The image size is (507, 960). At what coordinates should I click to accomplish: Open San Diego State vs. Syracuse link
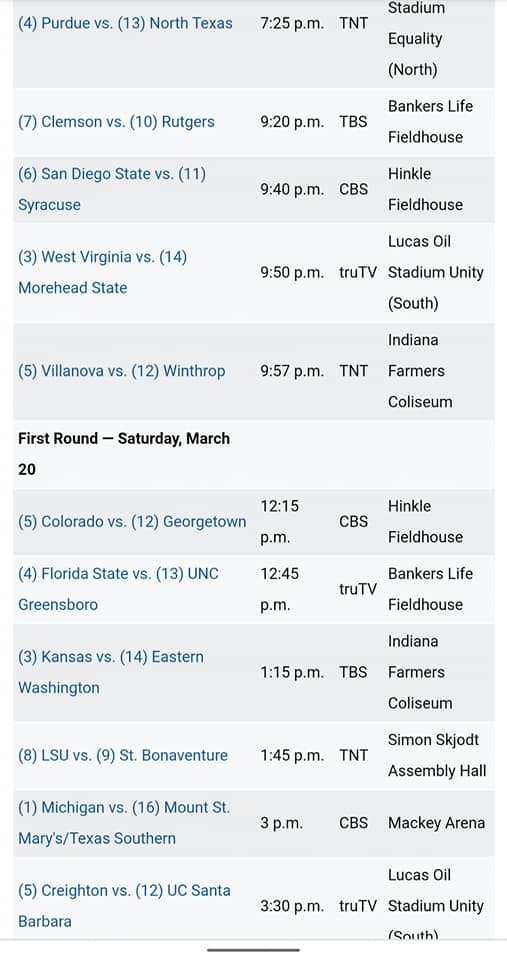point(112,189)
